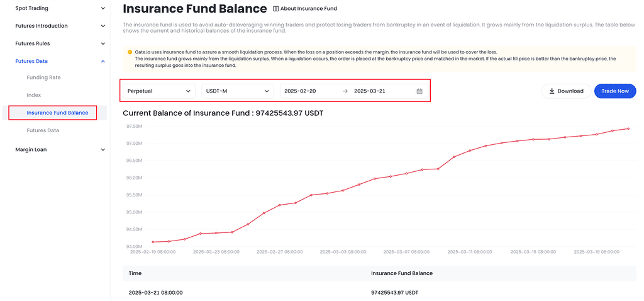Open Futures Data sub-item under Index
This screenshot has width=644, height=301.
tap(43, 130)
